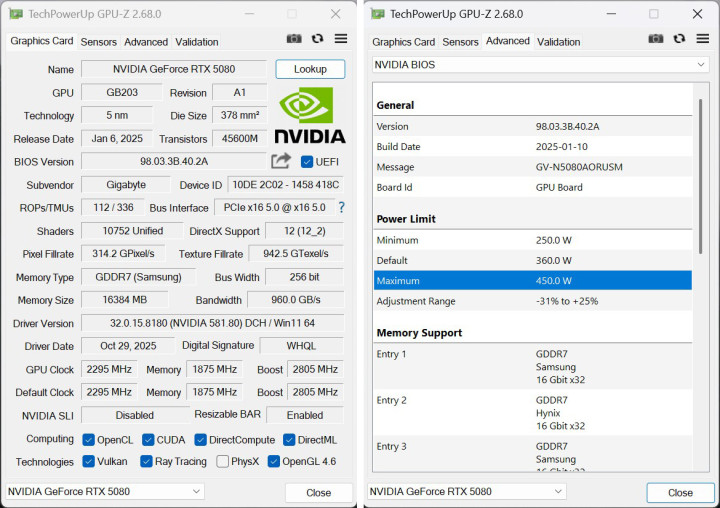Click the camera icon in the right window
The height and width of the screenshot is (508, 720).
655,38
